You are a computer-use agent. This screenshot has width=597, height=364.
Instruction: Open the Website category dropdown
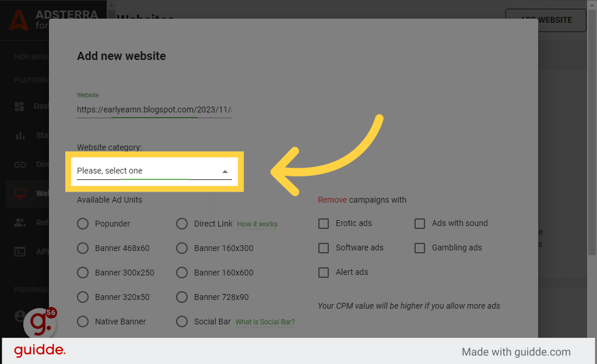click(154, 171)
